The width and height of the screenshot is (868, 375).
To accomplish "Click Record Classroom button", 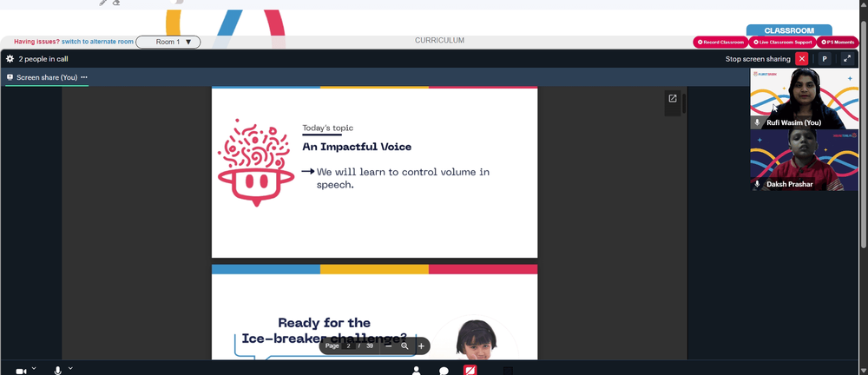I will (720, 42).
